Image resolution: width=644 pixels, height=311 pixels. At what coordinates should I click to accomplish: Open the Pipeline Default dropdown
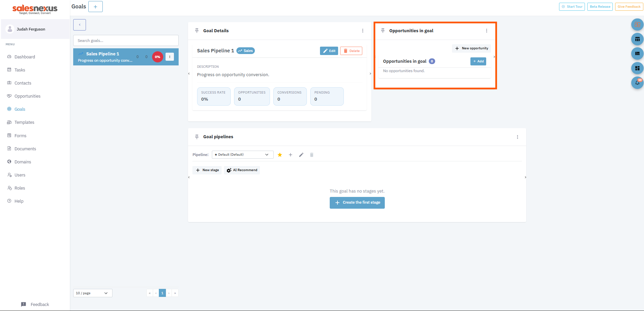(x=242, y=155)
